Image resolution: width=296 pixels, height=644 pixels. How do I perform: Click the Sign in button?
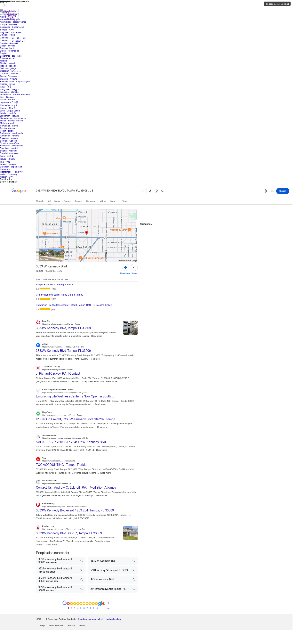pyautogui.click(x=283, y=191)
